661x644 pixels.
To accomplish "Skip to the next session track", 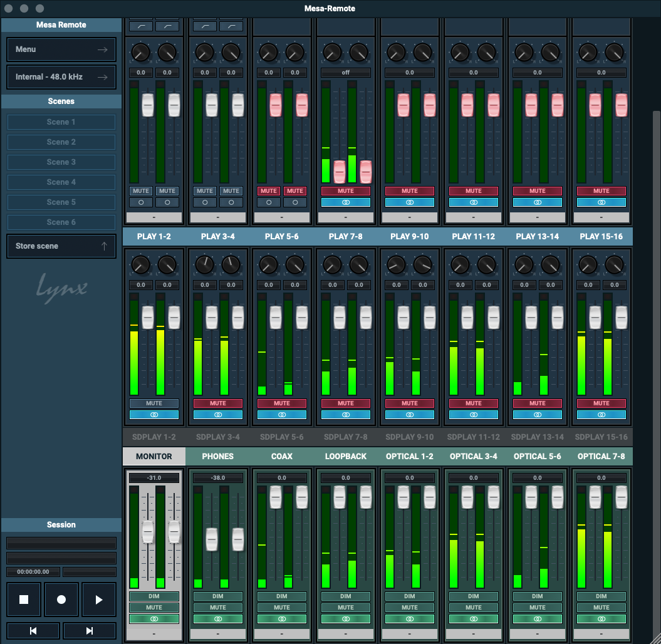I will [90, 630].
